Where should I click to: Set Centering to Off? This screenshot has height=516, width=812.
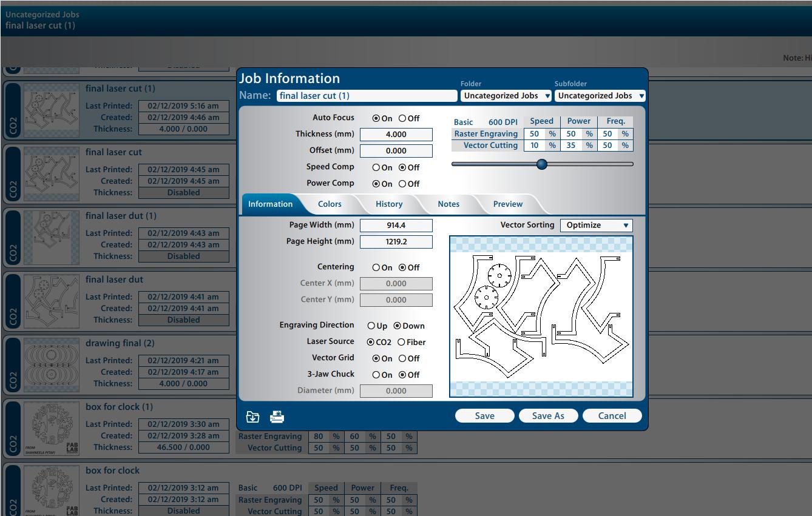402,268
